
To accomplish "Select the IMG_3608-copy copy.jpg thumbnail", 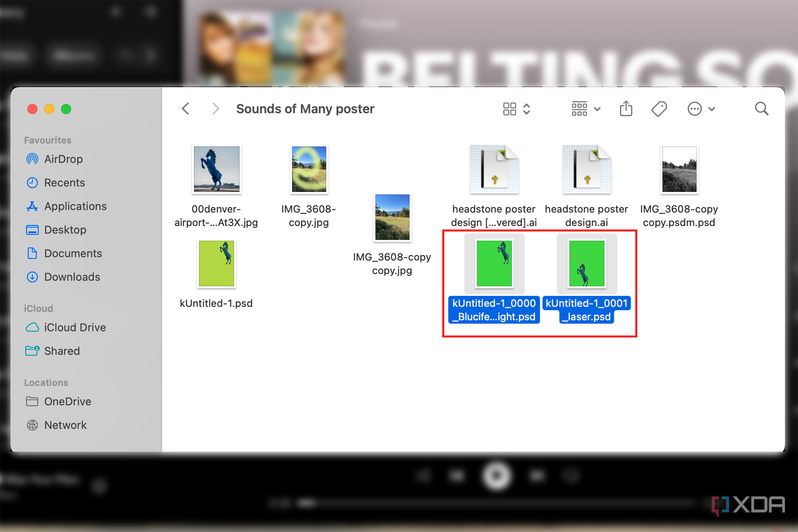I will click(x=392, y=217).
